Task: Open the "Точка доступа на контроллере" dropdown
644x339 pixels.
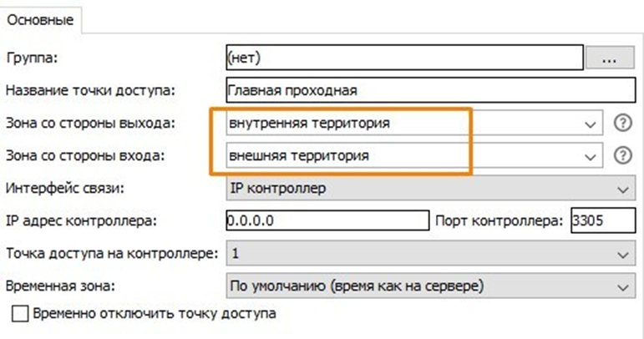Action: [621, 254]
